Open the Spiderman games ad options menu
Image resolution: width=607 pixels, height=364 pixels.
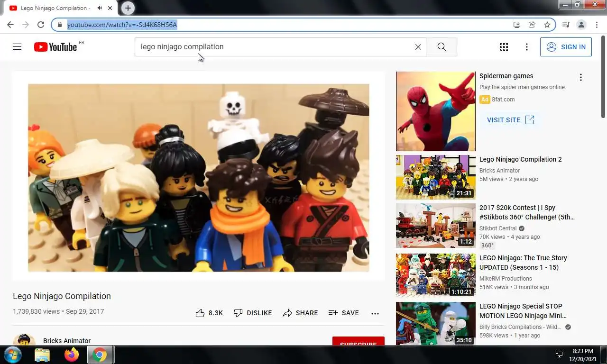580,77
